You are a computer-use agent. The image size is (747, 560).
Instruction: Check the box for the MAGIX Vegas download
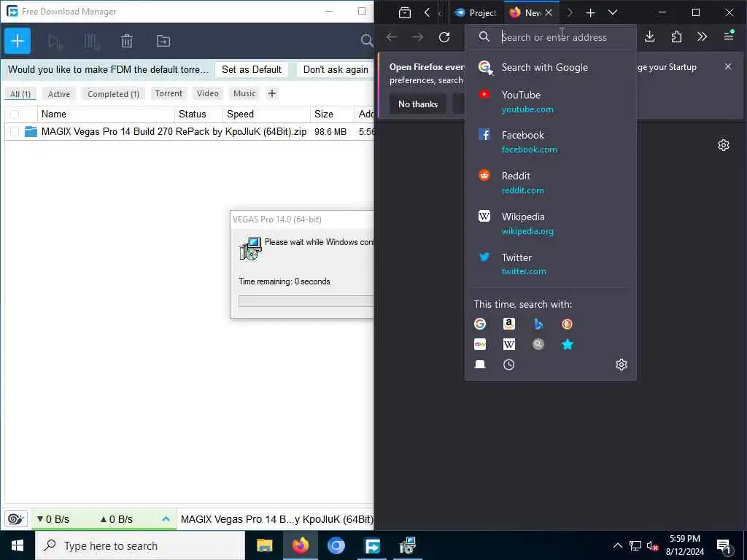coord(15,132)
